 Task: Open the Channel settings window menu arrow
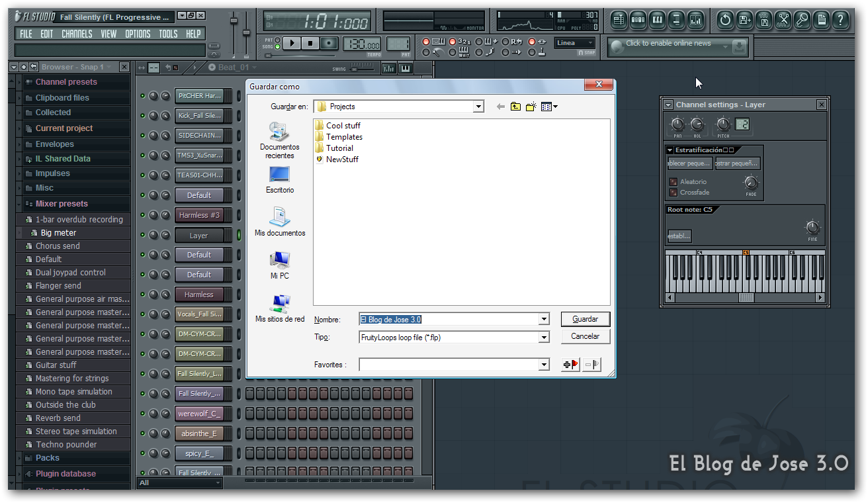668,105
